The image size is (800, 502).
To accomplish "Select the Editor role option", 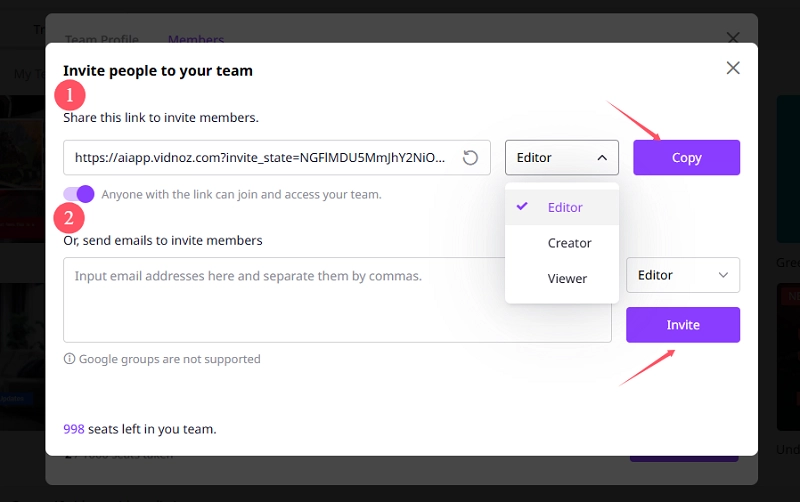I will coord(565,208).
